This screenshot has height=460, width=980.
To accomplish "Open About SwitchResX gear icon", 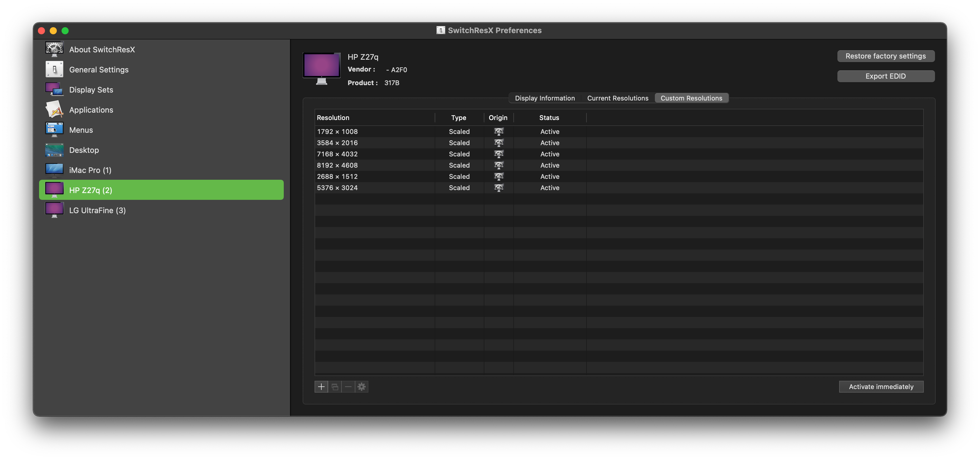I will pos(54,49).
